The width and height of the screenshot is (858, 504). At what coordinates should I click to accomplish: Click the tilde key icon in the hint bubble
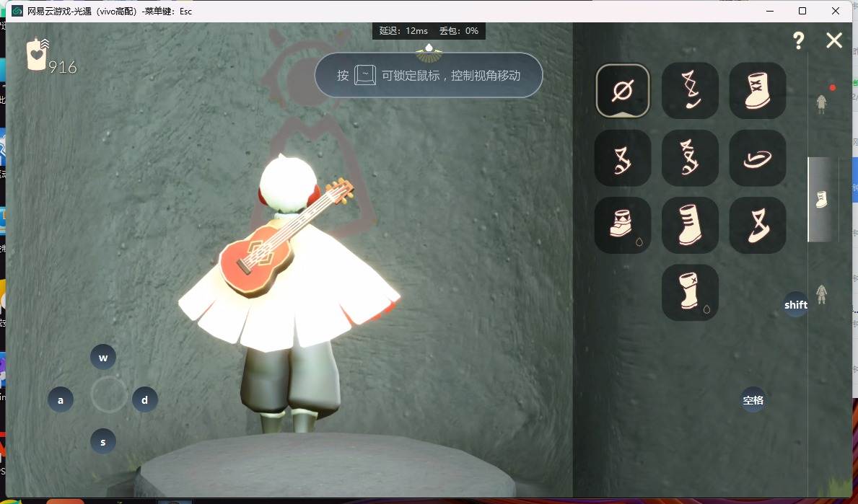[365, 75]
